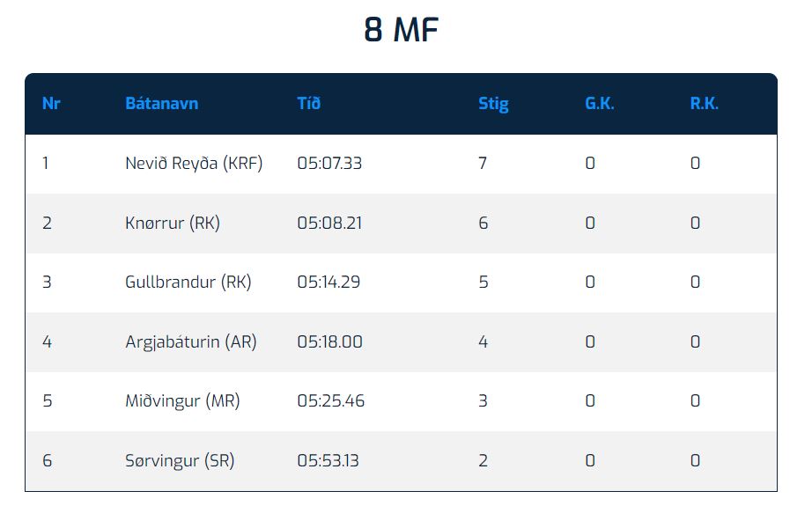Select Argjabáturin (AR) in the table
This screenshot has height=528, width=812.
(191, 342)
